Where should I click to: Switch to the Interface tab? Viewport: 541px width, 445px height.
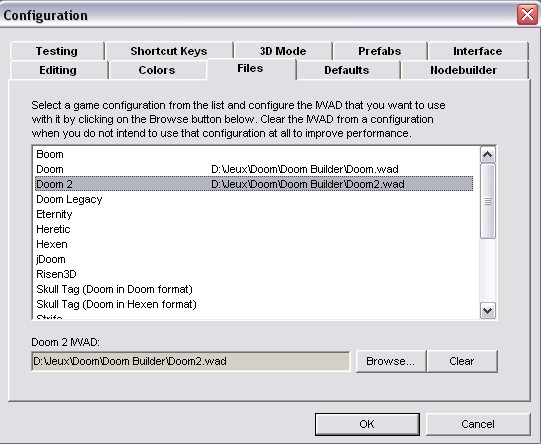tap(478, 51)
